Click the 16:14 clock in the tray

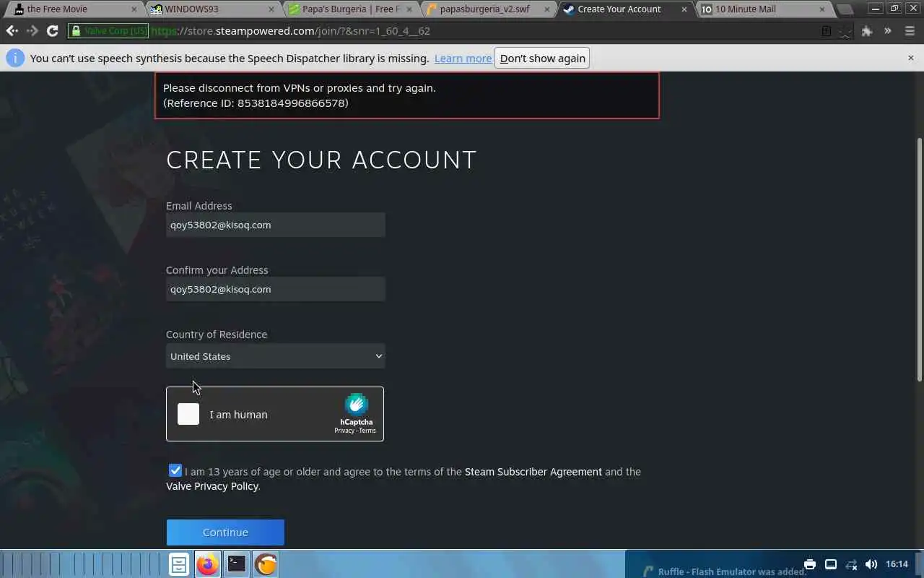coord(897,564)
